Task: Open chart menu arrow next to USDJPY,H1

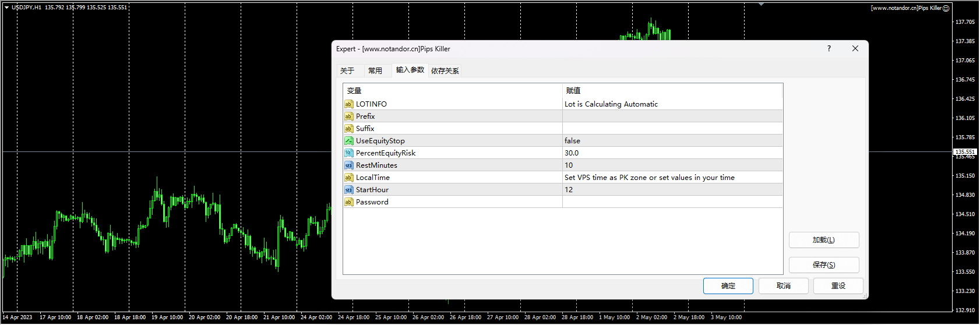Action: coord(7,8)
